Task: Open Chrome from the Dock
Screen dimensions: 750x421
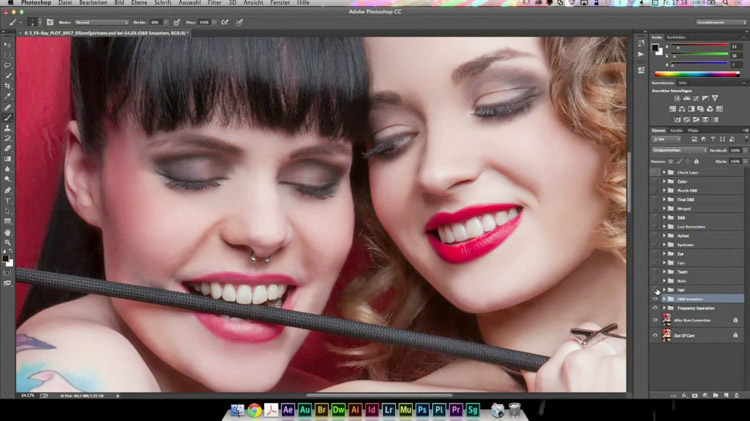Action: (254, 410)
